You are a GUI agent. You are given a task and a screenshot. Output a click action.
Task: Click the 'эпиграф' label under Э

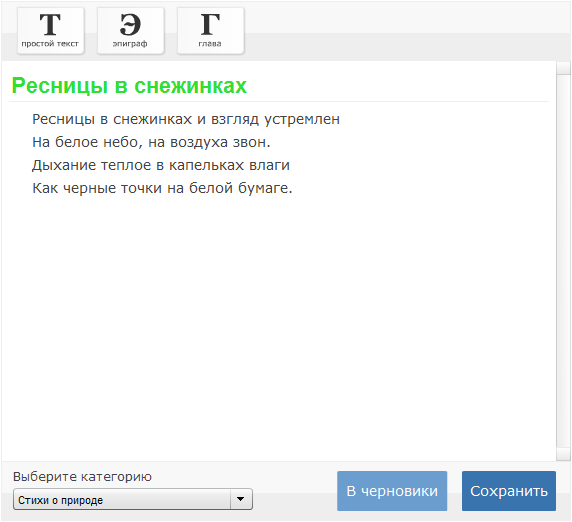[130, 43]
